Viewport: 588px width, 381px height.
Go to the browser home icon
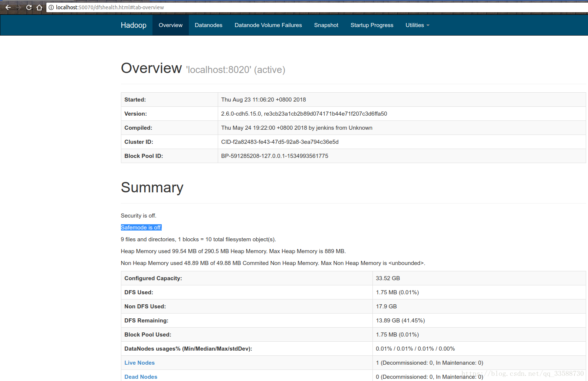click(39, 7)
